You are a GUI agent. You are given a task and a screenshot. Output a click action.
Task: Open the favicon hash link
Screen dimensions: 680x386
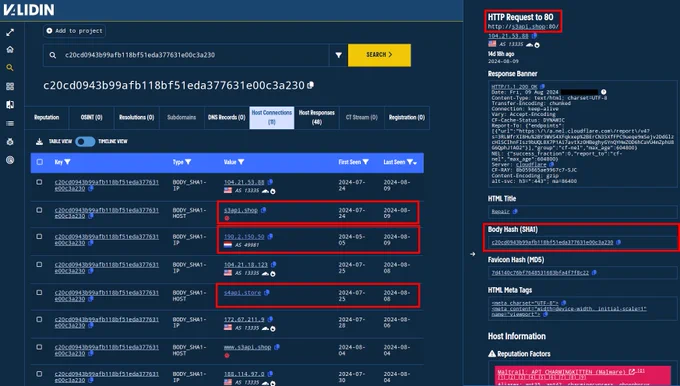click(x=540, y=273)
